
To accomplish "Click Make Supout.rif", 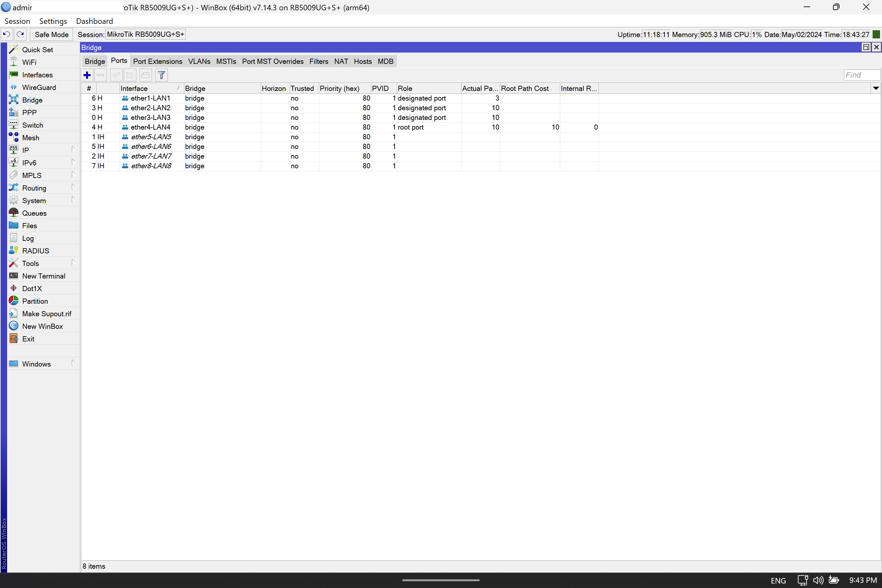I will click(x=43, y=313).
